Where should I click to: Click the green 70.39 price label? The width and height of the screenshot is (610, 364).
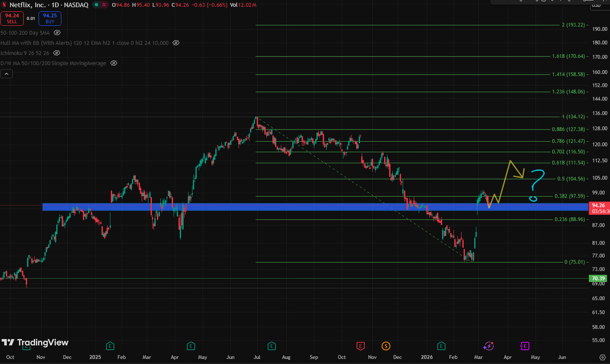[x=598, y=279]
